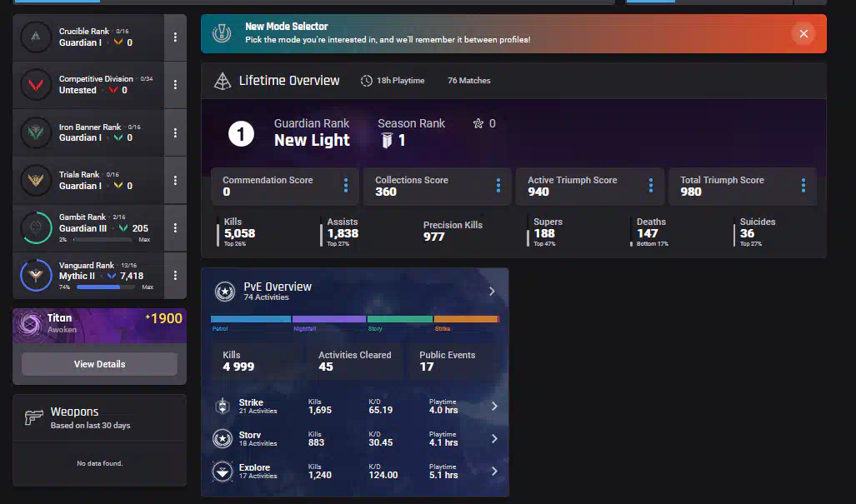
Task: Click the Strike orange bar segment
Action: click(x=466, y=319)
